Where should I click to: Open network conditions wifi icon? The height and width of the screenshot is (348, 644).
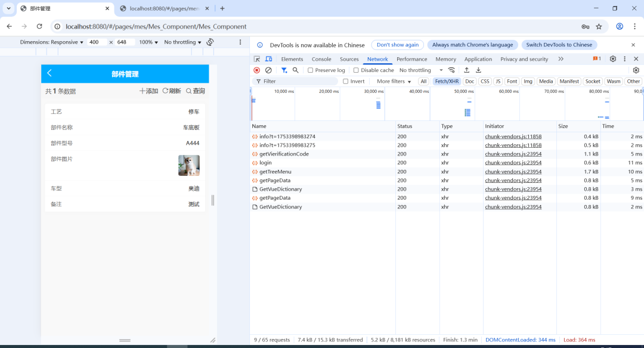point(451,70)
